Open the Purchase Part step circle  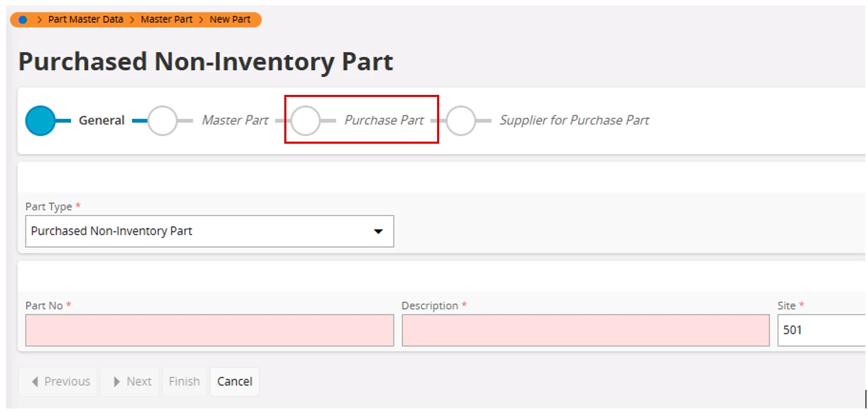pyautogui.click(x=306, y=120)
